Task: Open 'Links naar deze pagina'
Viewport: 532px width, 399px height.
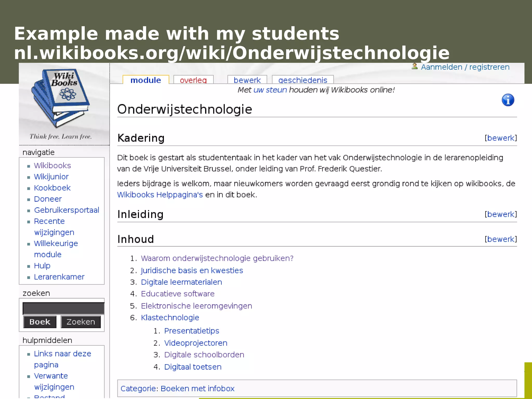Action: (x=62, y=359)
